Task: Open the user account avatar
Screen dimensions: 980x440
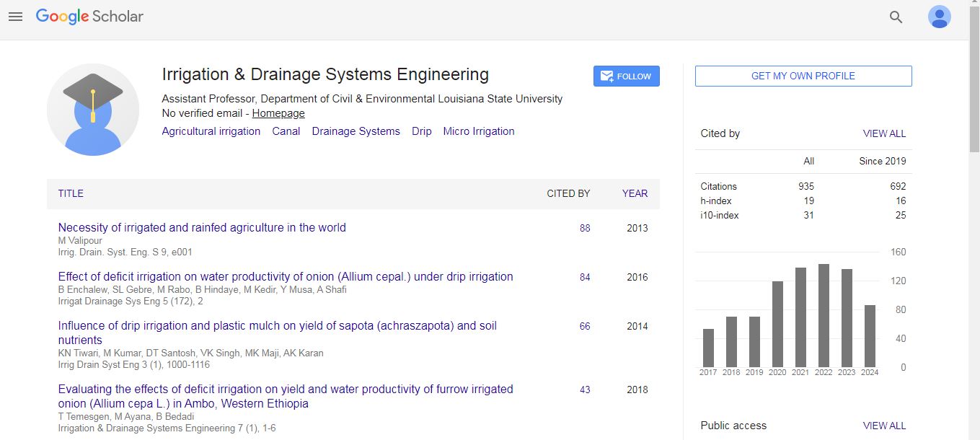Action: pos(939,17)
